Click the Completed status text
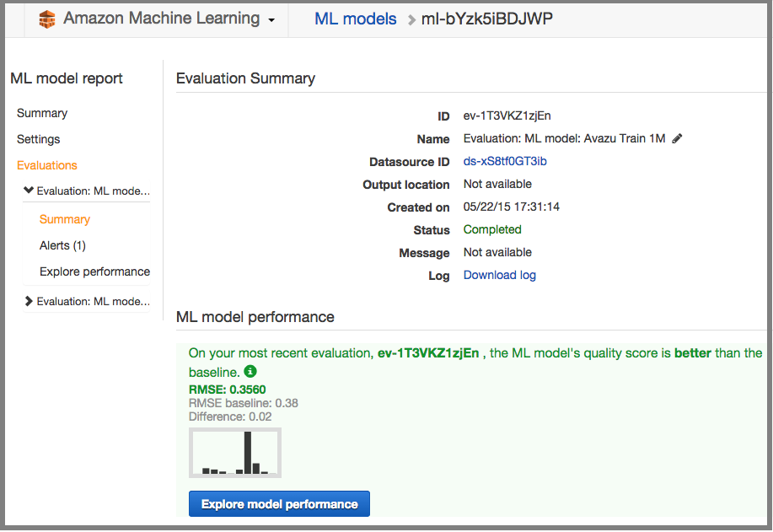This screenshot has width=773, height=532. [x=492, y=230]
